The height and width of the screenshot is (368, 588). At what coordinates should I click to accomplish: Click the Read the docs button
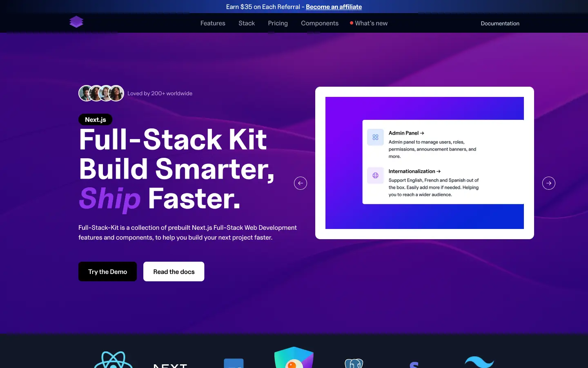[174, 272]
